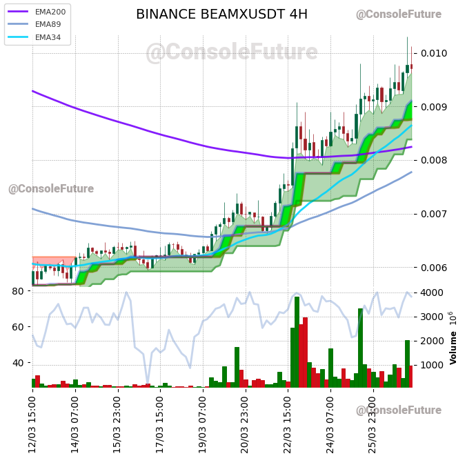This screenshot has height=476, width=476.
Task: Click the 14/03 07:00 time label
Action: tap(75, 425)
